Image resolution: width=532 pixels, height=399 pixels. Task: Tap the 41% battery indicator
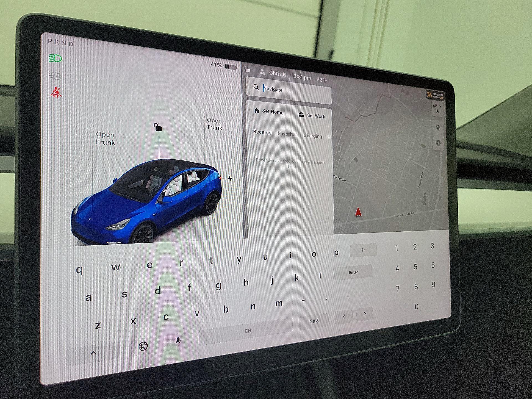(x=223, y=66)
